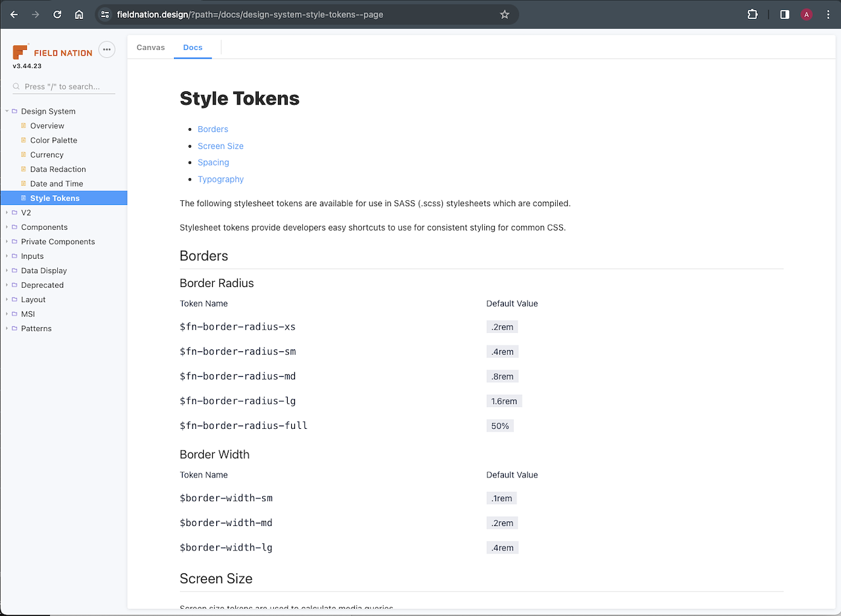Click the Field Nation logo
This screenshot has height=616, width=841.
pyautogui.click(x=53, y=53)
